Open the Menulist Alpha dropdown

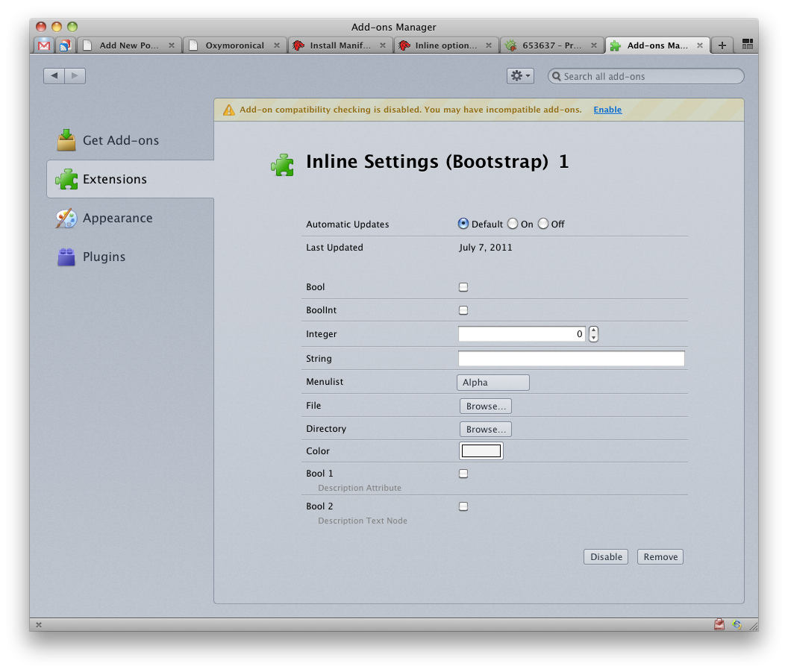pyautogui.click(x=493, y=382)
